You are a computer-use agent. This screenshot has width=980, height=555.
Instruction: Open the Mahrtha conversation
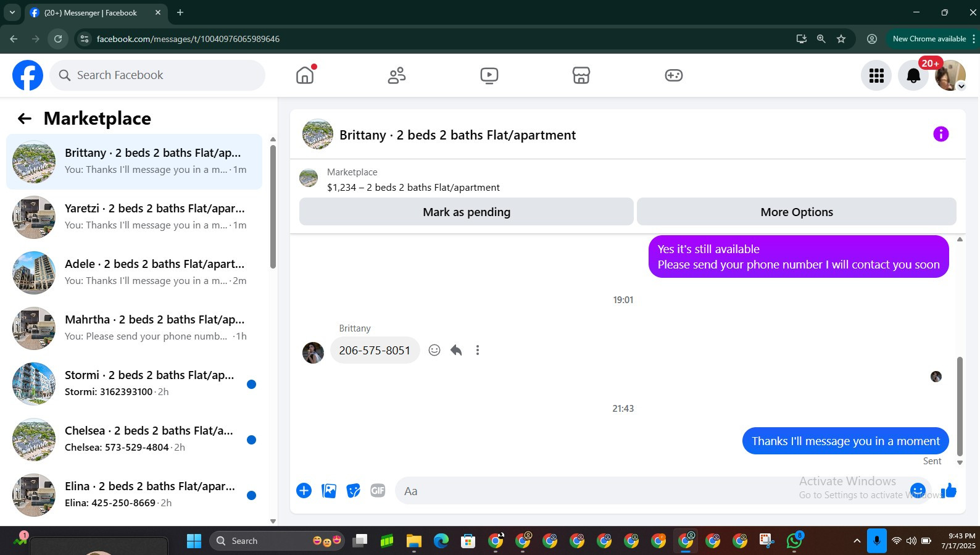click(x=134, y=328)
